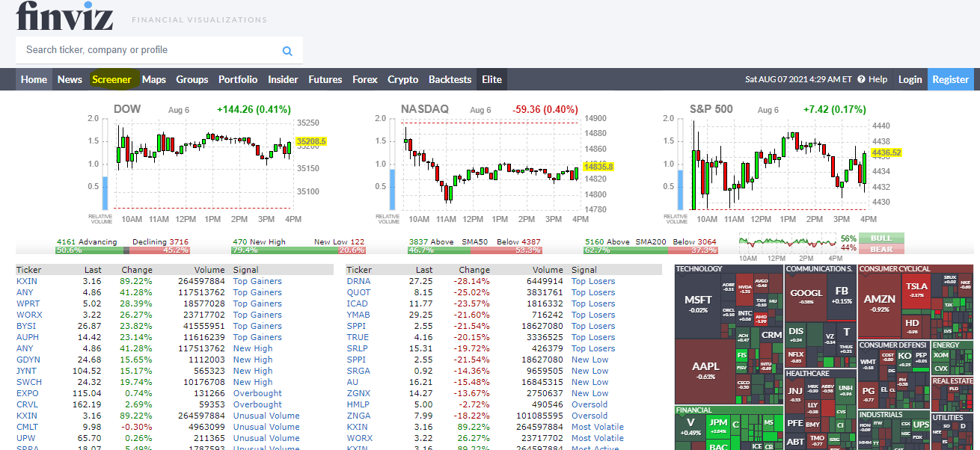The height and width of the screenshot is (450, 980).
Task: Click the Most Volatile signal for WORX
Action: click(x=598, y=438)
